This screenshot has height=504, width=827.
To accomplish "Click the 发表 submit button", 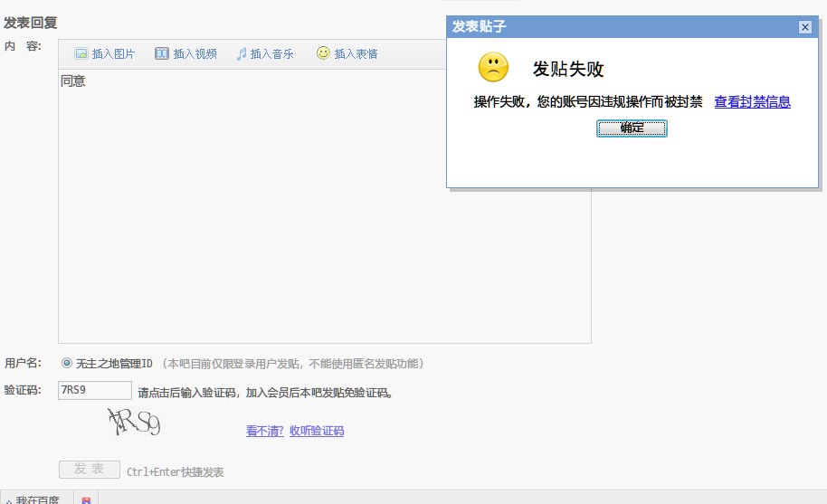I will click(90, 470).
